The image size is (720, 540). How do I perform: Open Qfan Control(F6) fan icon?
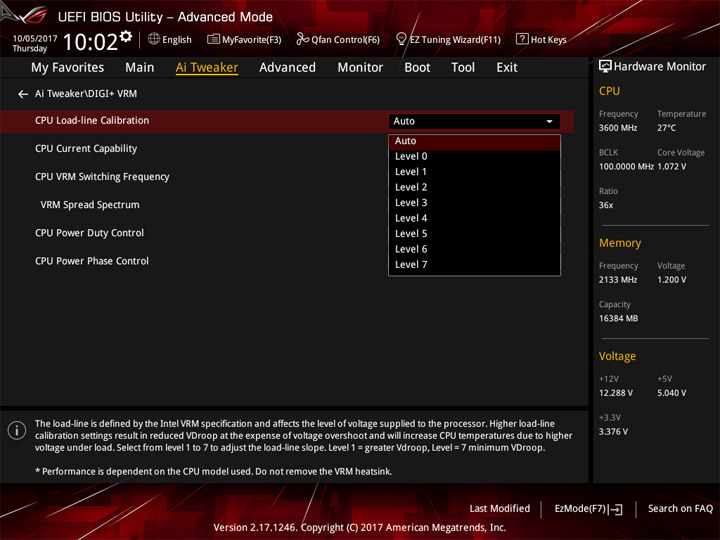pyautogui.click(x=302, y=39)
